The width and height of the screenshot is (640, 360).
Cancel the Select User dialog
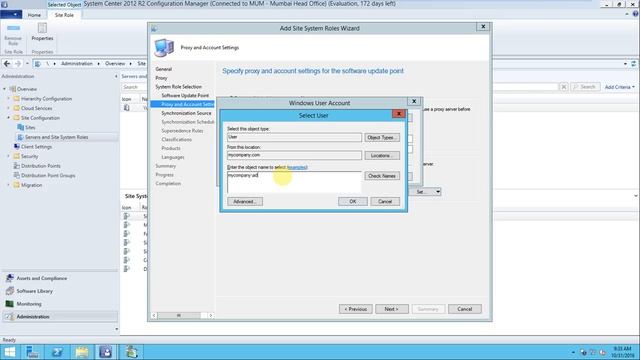click(385, 202)
